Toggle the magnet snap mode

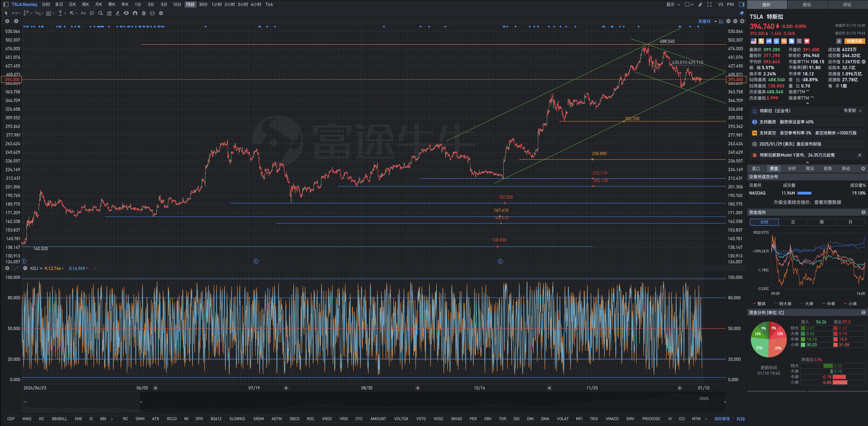(x=135, y=13)
